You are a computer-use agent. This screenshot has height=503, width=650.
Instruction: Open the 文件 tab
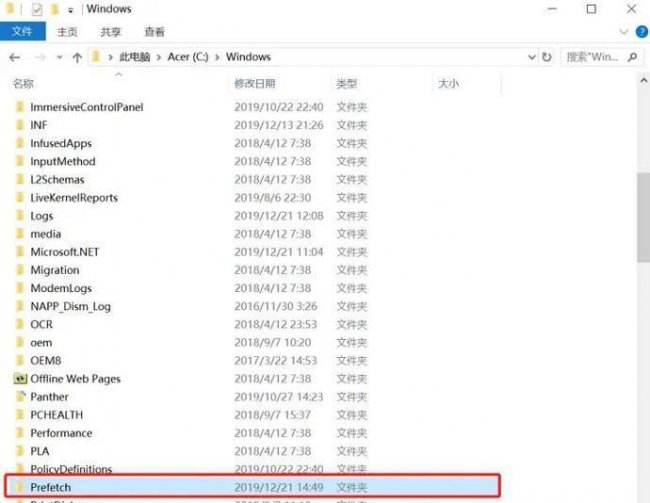pyautogui.click(x=22, y=32)
